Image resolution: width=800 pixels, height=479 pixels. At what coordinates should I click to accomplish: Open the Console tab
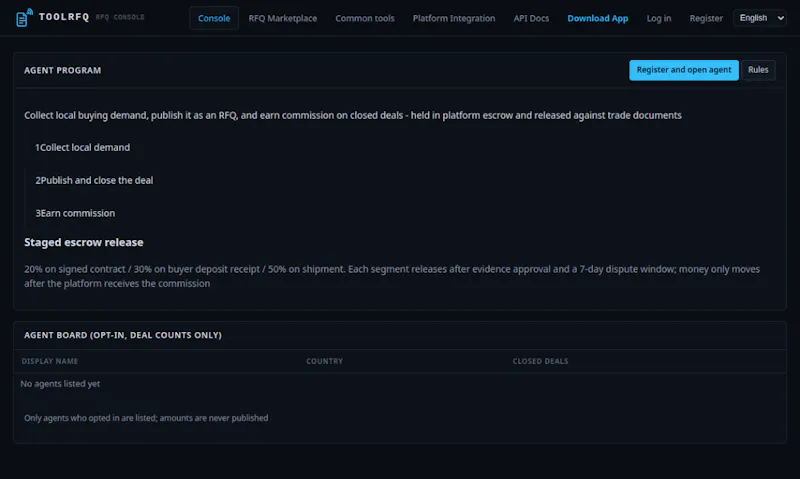pyautogui.click(x=214, y=18)
